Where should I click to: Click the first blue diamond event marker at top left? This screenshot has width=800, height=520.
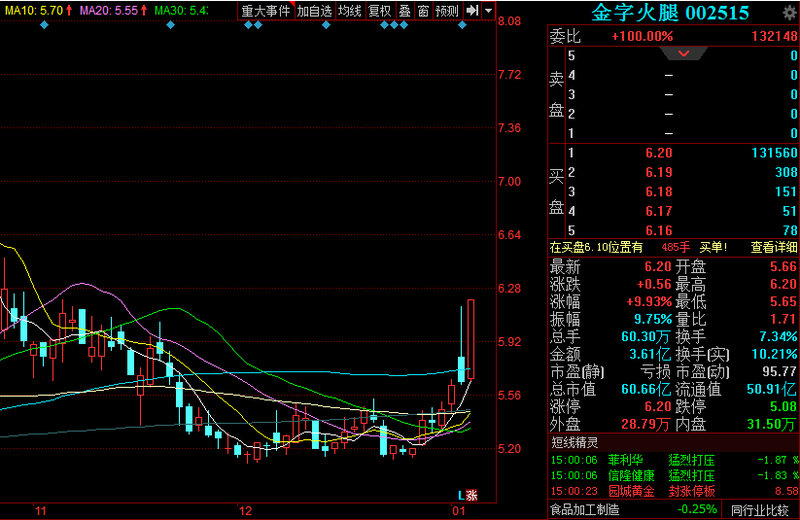[44, 25]
